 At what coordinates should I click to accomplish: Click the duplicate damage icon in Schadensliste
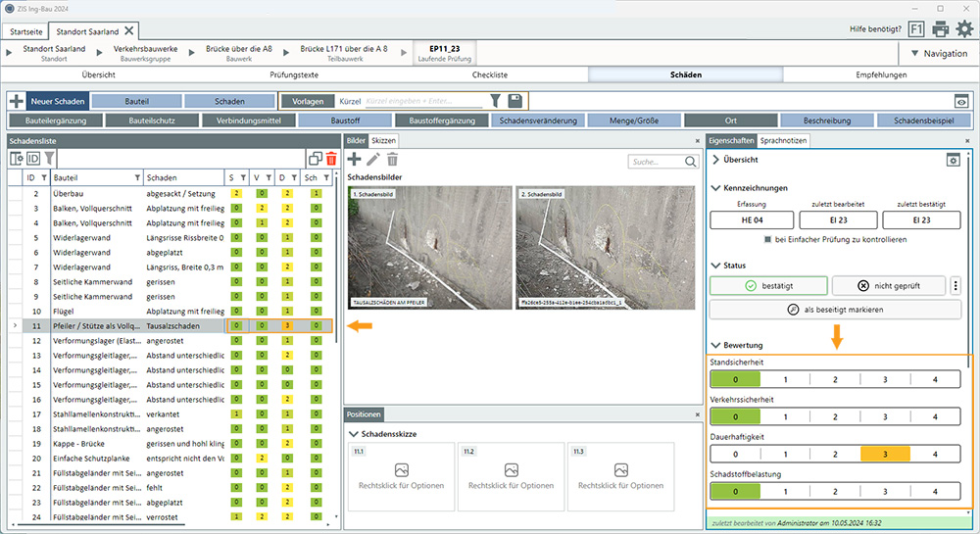(x=316, y=159)
